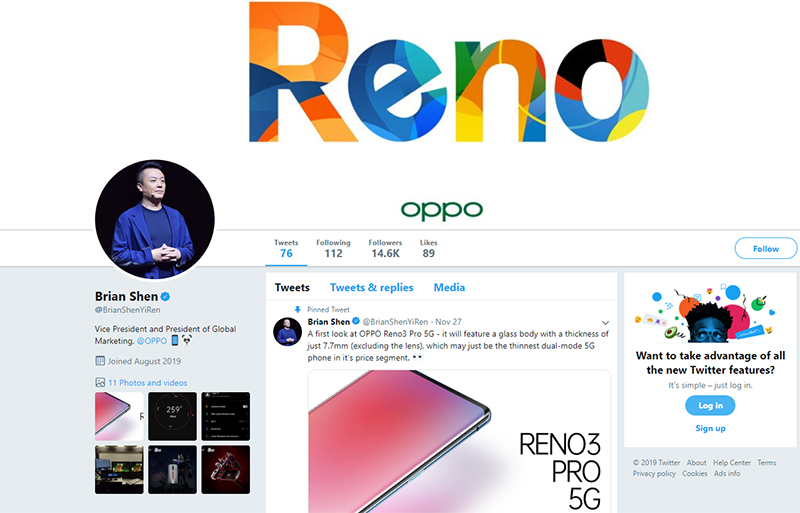The height and width of the screenshot is (513, 800).
Task: Open the Reno3 Pro 5G tweet image
Action: click(x=459, y=442)
